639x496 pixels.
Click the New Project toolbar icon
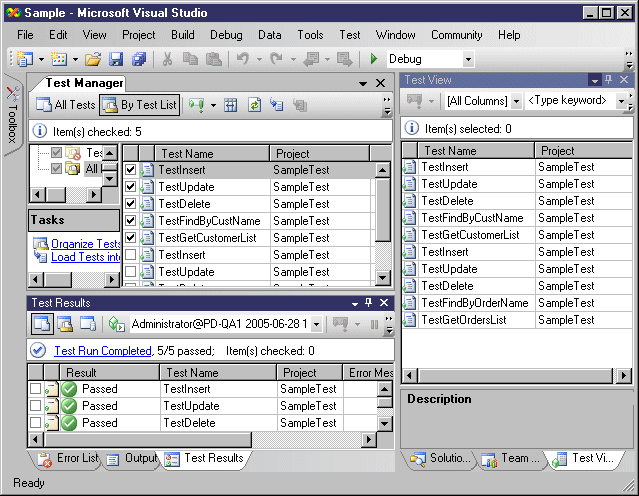coord(25,59)
